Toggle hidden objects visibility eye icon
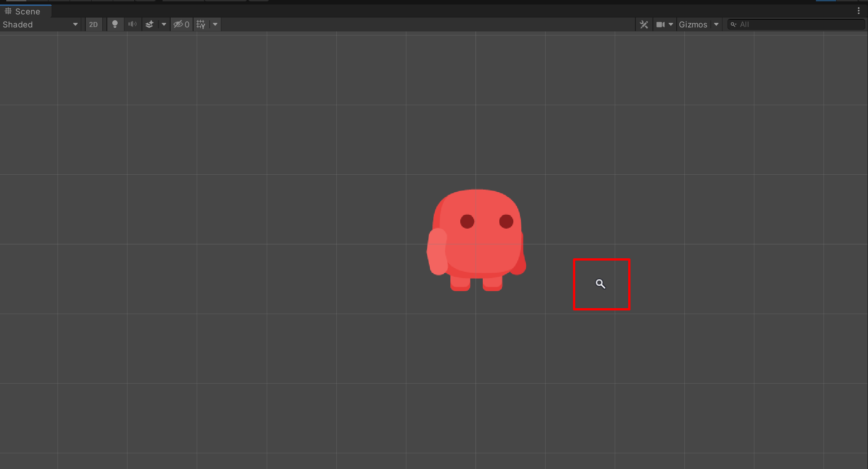The width and height of the screenshot is (868, 469). coord(181,24)
